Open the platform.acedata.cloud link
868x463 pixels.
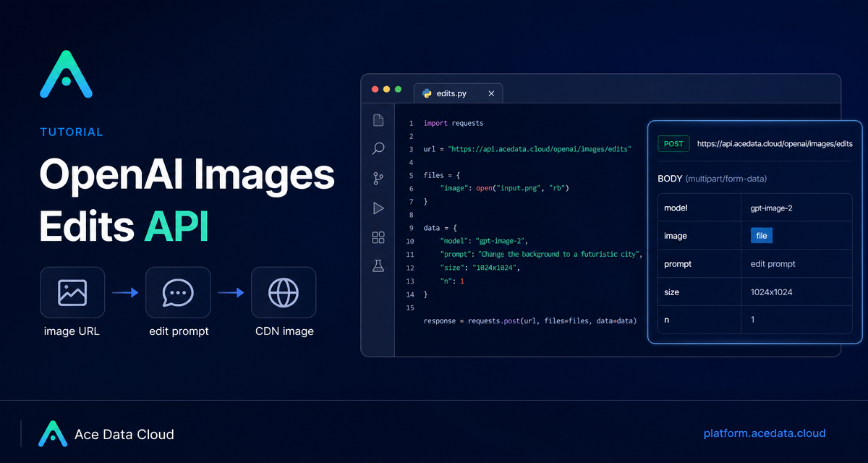[x=765, y=433]
